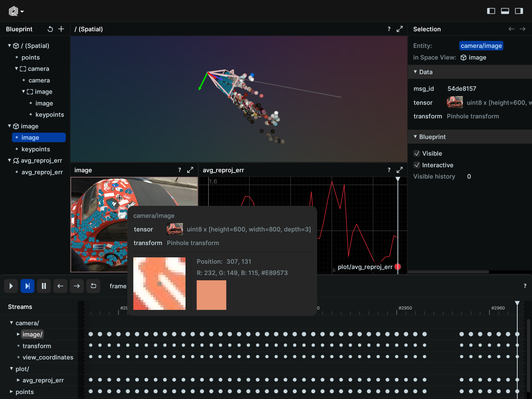
Task: Click the Pinhole transform value in Selection
Action: coord(472,116)
